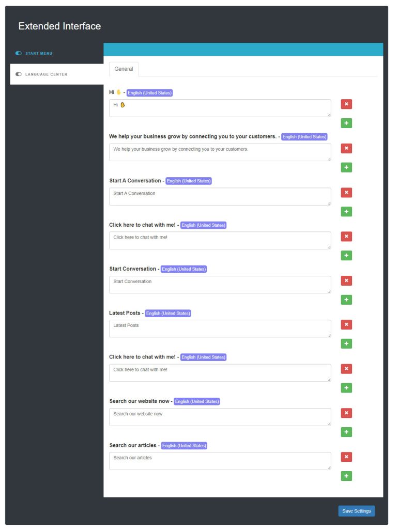Add a new "Start A Conversation" translation
Screen dimensions: 397x532
pyautogui.click(x=346, y=211)
